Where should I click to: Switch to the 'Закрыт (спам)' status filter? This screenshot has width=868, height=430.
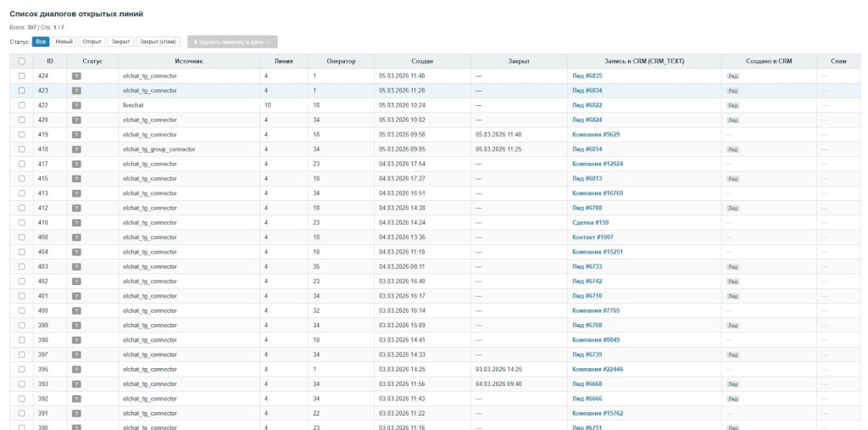pos(158,42)
